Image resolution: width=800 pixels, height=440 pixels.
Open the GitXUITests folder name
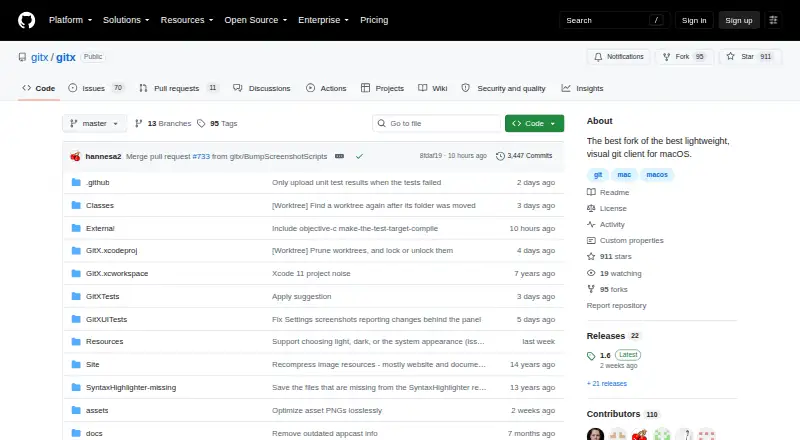click(x=107, y=320)
